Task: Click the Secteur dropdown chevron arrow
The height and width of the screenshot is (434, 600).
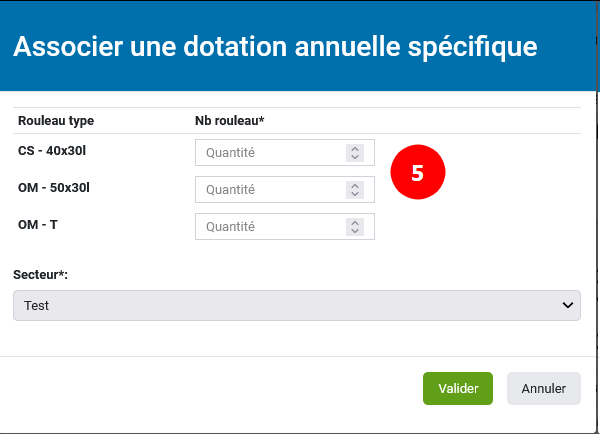Action: [x=568, y=305]
